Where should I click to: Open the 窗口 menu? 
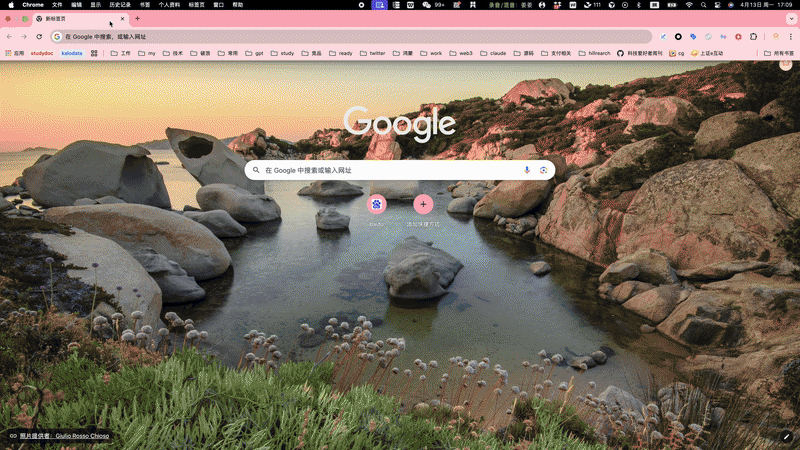(x=218, y=5)
